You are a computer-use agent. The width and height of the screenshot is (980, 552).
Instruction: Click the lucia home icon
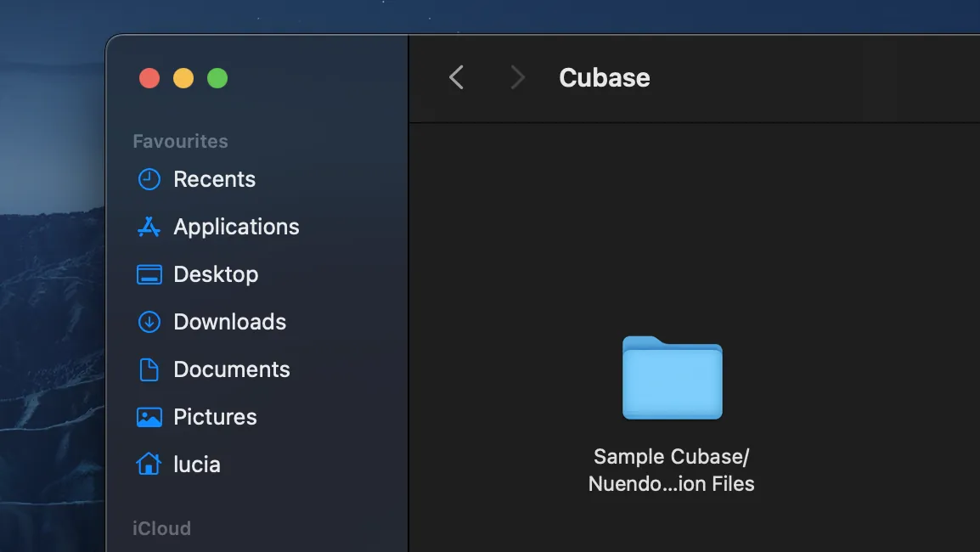[149, 464]
